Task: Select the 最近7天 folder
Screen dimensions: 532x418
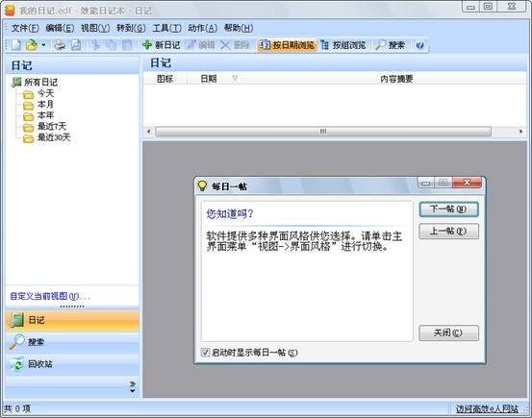Action: 52,126
